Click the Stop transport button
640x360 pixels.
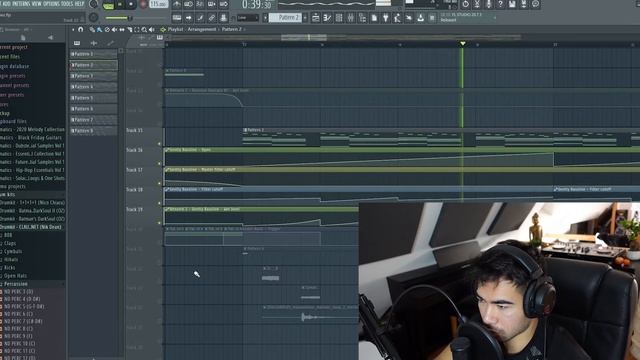click(x=131, y=5)
